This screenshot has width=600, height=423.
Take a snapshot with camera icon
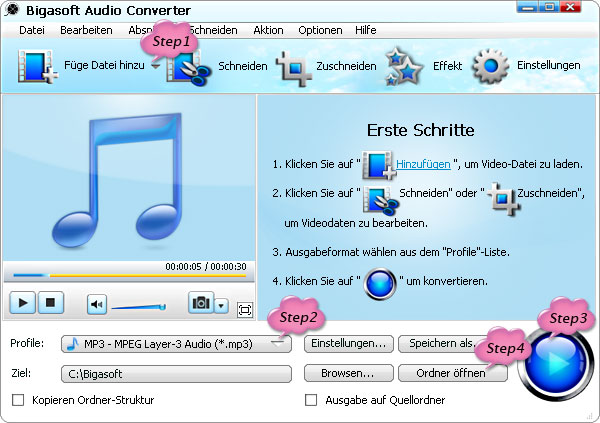(x=201, y=303)
